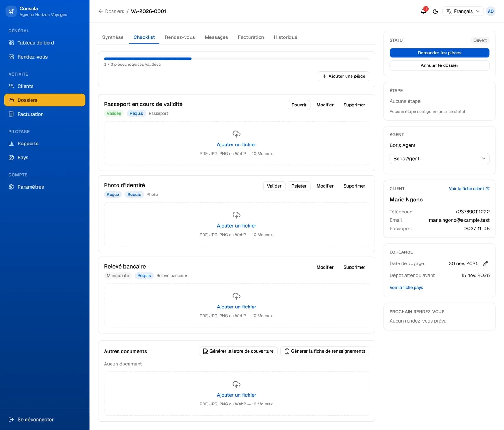Switch to the Historique tab
504x430 pixels.
tap(285, 37)
